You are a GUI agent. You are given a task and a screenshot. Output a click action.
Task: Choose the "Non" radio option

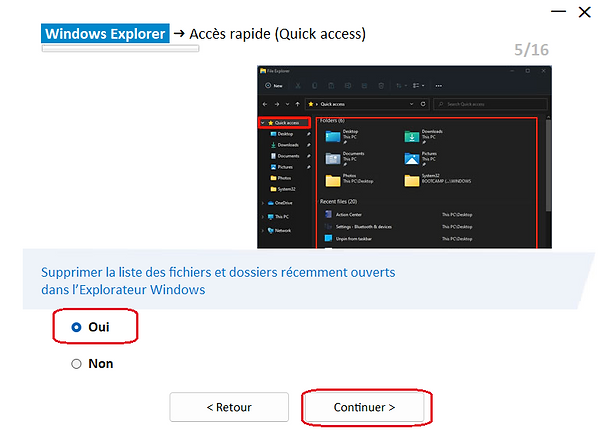(77, 364)
